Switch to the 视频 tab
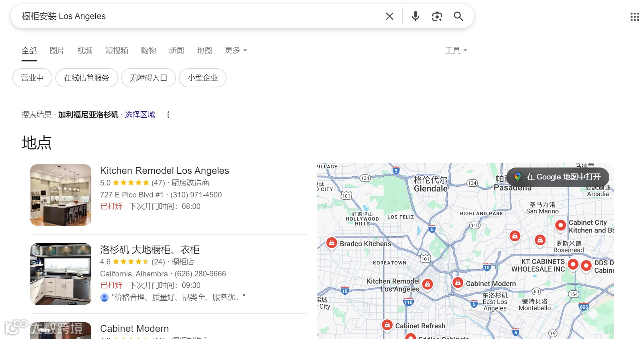The height and width of the screenshot is (339, 644). point(85,51)
